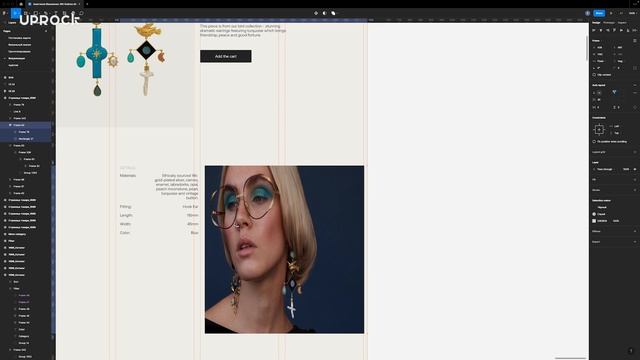Click the Add the cart button on canvas
Image resolution: width=640 pixels, height=360 pixels.
coord(226,56)
